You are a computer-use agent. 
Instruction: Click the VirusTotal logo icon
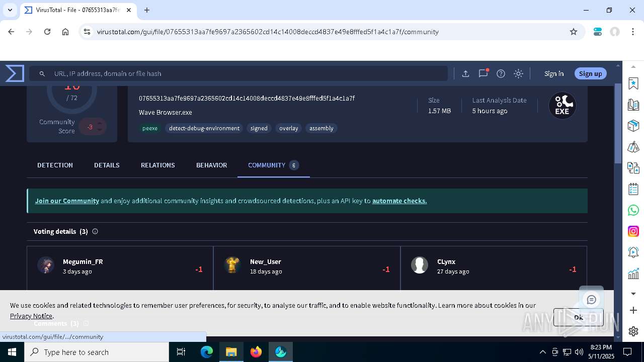coord(15,73)
